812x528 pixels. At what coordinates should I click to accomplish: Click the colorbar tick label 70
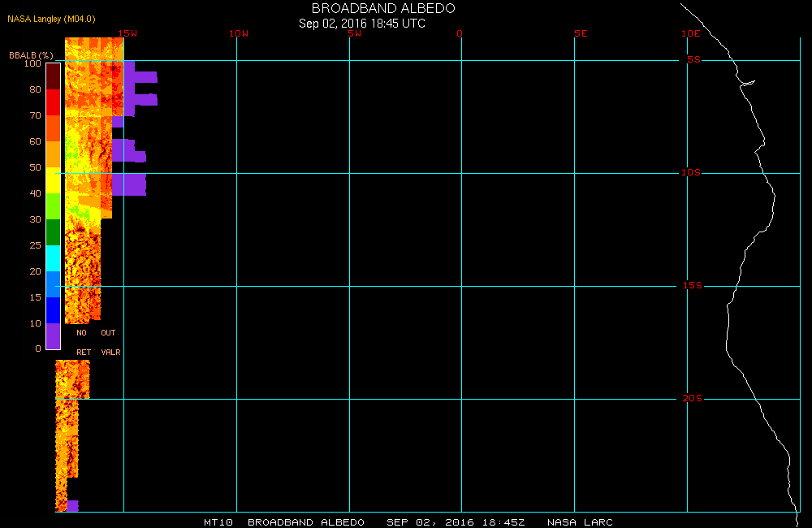pyautogui.click(x=35, y=115)
